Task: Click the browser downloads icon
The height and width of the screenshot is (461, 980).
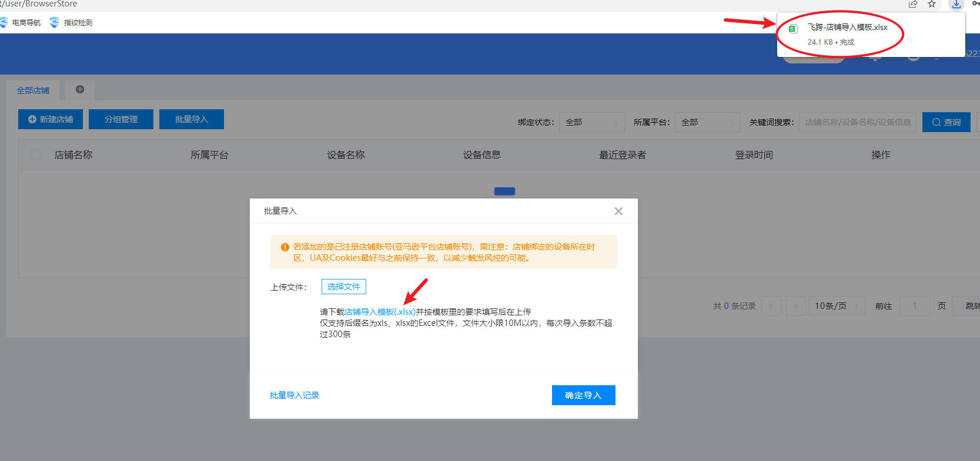Action: click(x=956, y=5)
